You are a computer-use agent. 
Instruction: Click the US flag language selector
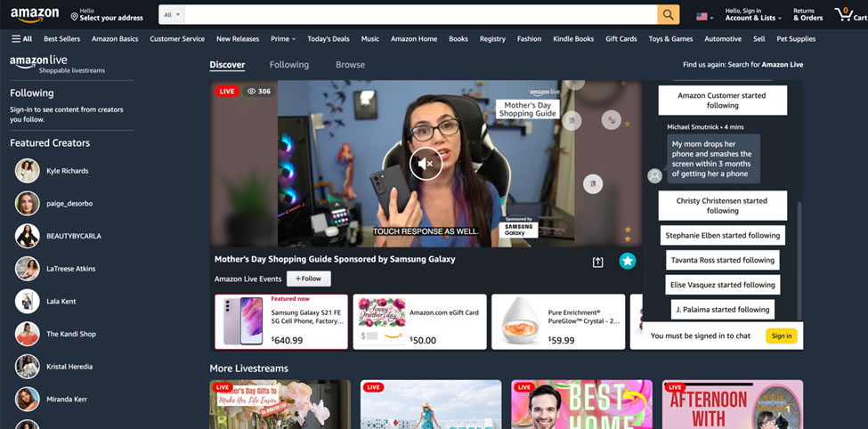point(704,17)
